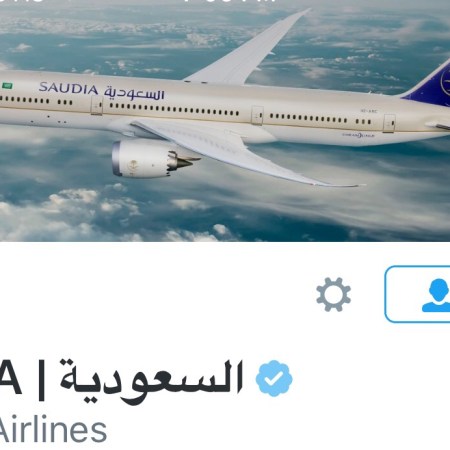Select the Arabic profile name السعودية
Image resolution: width=450 pixels, height=450 pixels.
(x=151, y=380)
